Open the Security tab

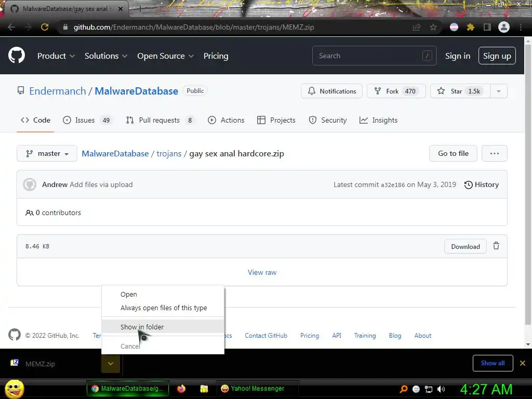(328, 120)
